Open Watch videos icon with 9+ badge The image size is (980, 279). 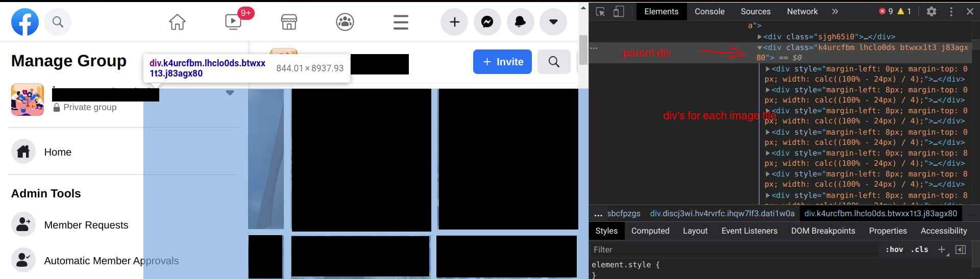[234, 21]
